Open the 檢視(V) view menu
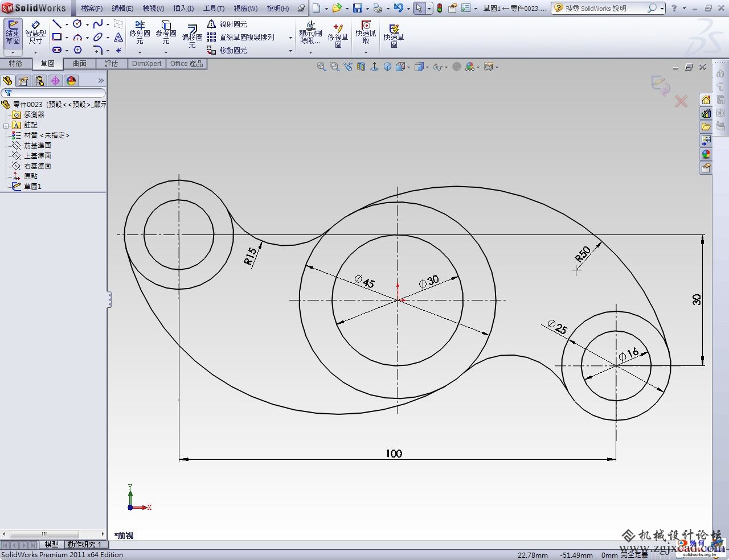Viewport: 729px width, 560px height. coord(153,8)
